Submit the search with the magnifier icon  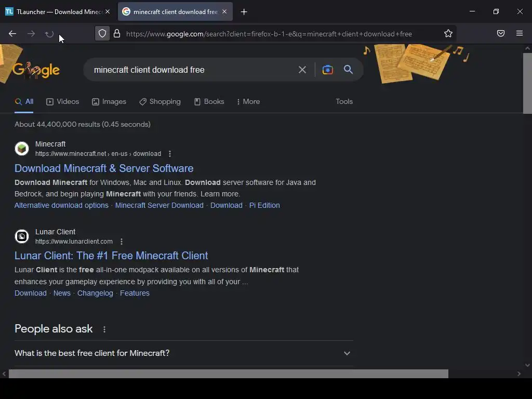point(348,70)
